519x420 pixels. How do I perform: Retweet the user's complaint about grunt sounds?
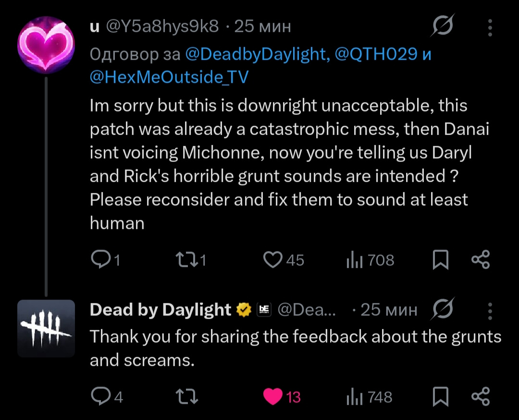(191, 259)
